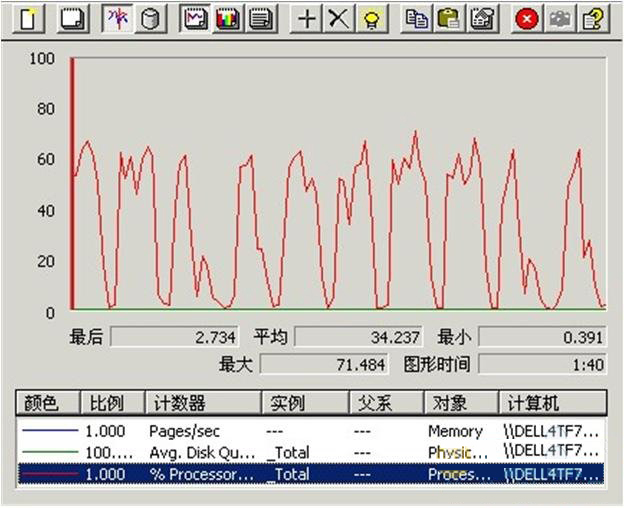The width and height of the screenshot is (624, 508).
Task: Click the 平均 value field 34.237
Action: pyautogui.click(x=358, y=337)
